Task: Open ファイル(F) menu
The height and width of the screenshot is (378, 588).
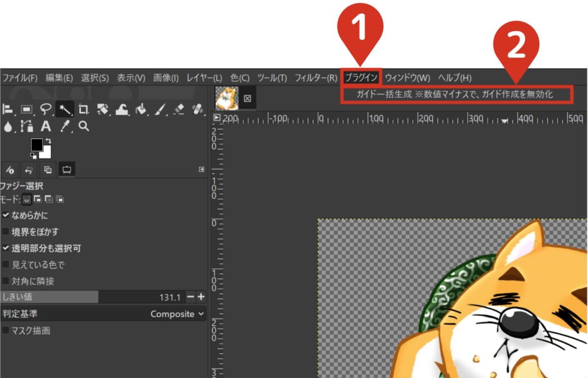Action: point(20,78)
